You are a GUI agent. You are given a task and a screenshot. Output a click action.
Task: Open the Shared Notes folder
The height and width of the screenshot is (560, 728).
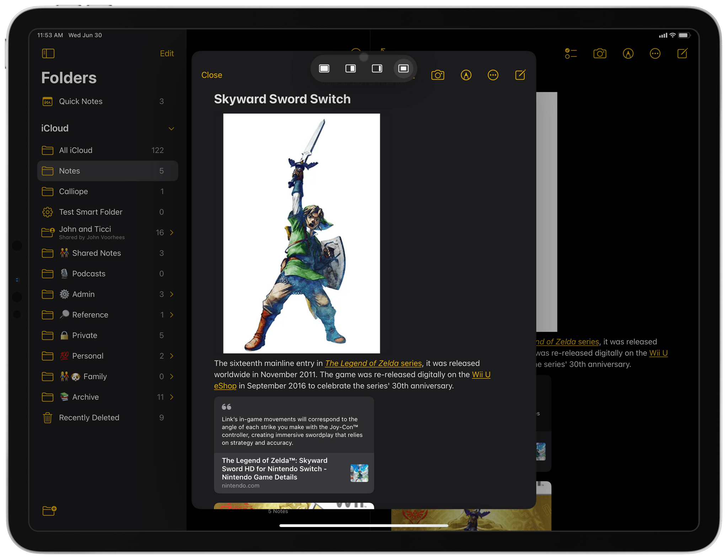(x=107, y=253)
